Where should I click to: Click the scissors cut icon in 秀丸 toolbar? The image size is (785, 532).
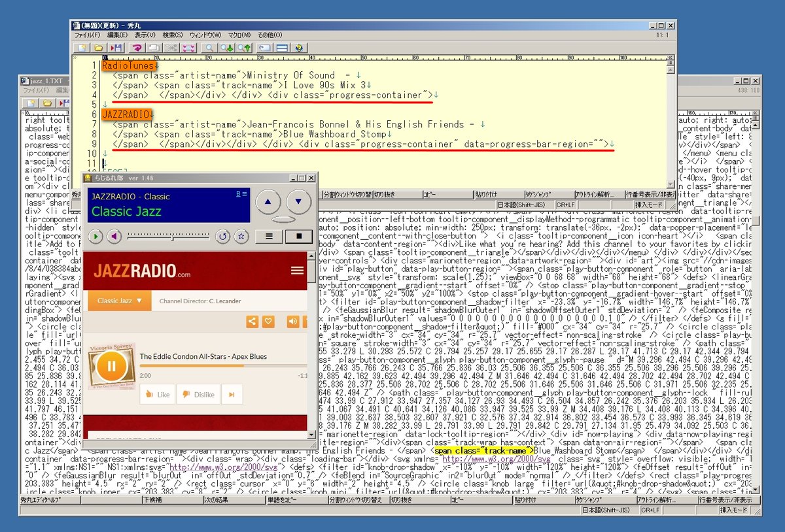coord(171,48)
